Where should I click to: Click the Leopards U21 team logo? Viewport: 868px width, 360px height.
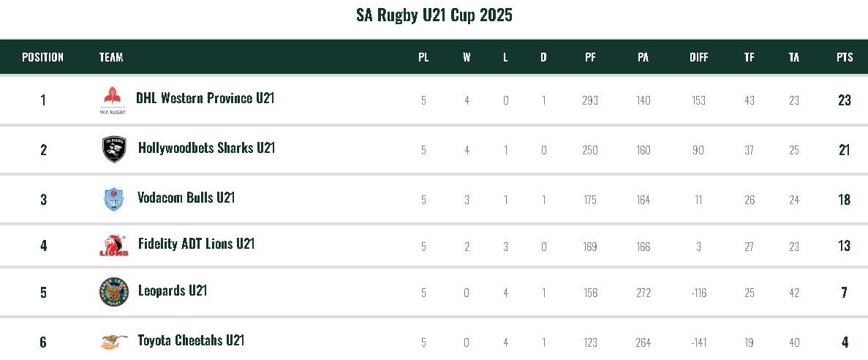tap(114, 292)
